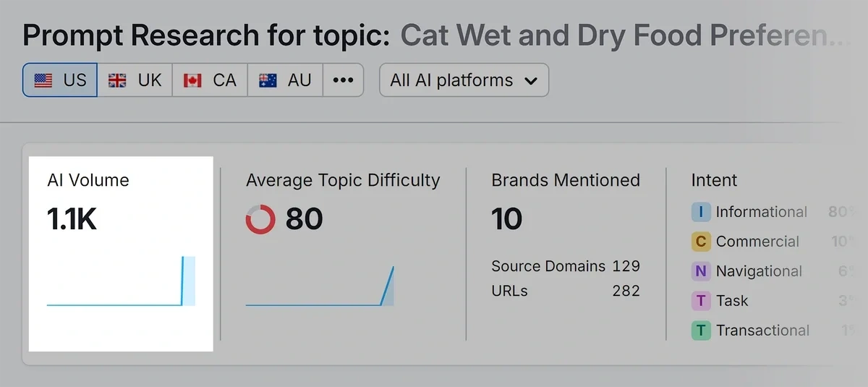Viewport: 868px width, 387px height.
Task: Click the Average Topic Difficulty heading
Action: click(x=343, y=181)
